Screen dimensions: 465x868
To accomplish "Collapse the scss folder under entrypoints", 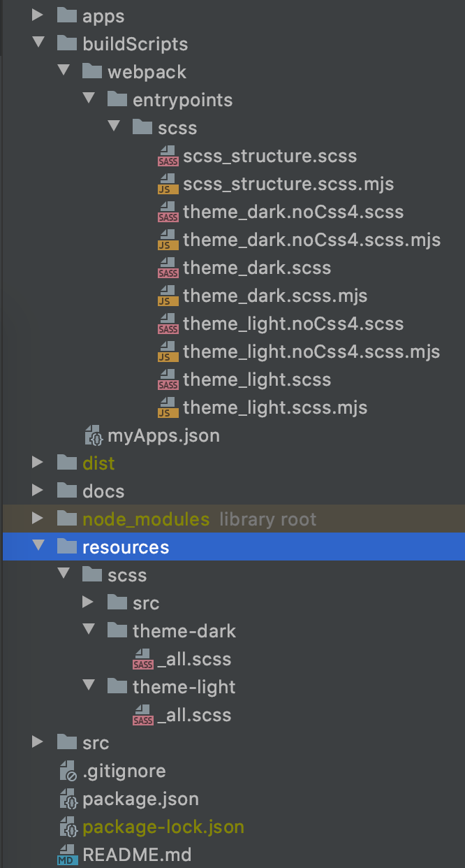I will coord(114,127).
